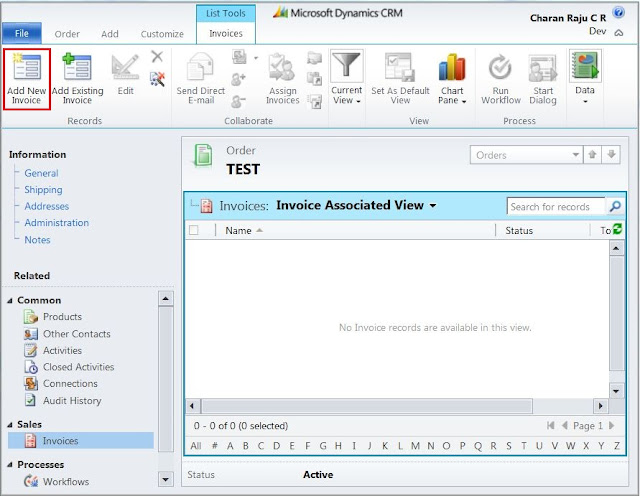This screenshot has width=640, height=496.
Task: Go to Addresses information section
Action: (x=47, y=206)
